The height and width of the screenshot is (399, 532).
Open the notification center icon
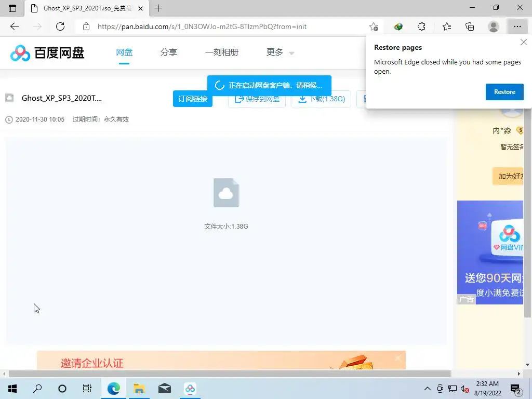click(516, 389)
